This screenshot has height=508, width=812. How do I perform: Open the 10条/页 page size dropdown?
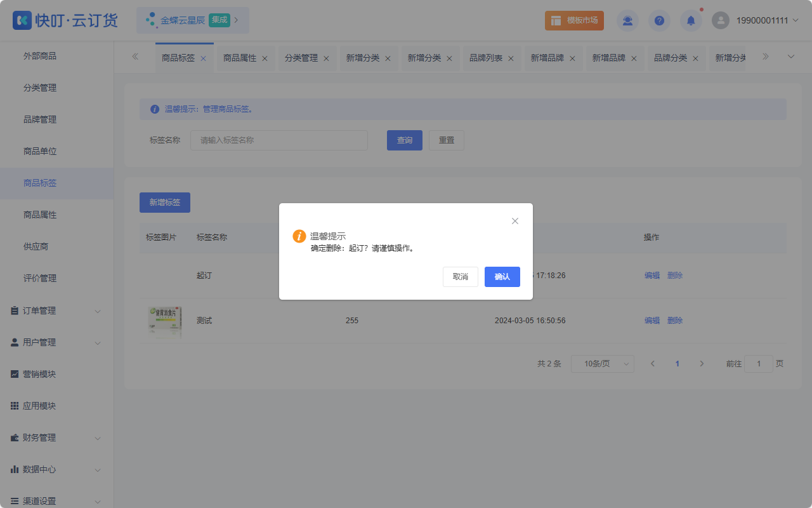(603, 364)
